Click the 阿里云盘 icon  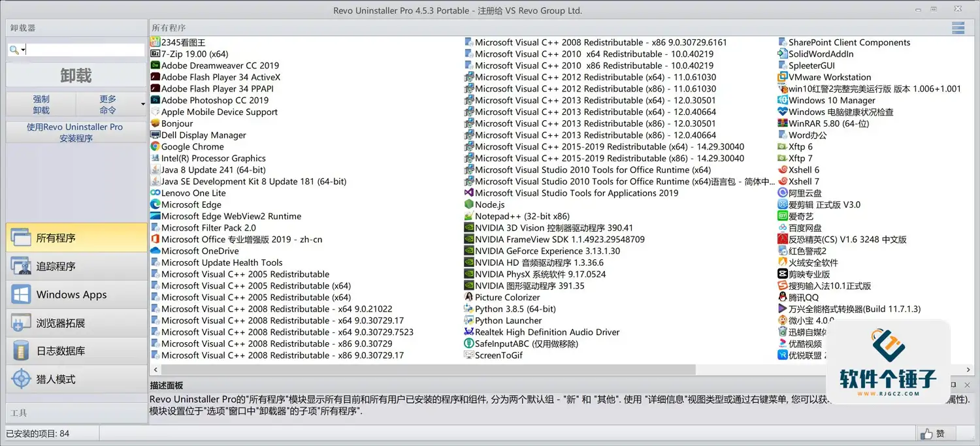click(x=783, y=193)
